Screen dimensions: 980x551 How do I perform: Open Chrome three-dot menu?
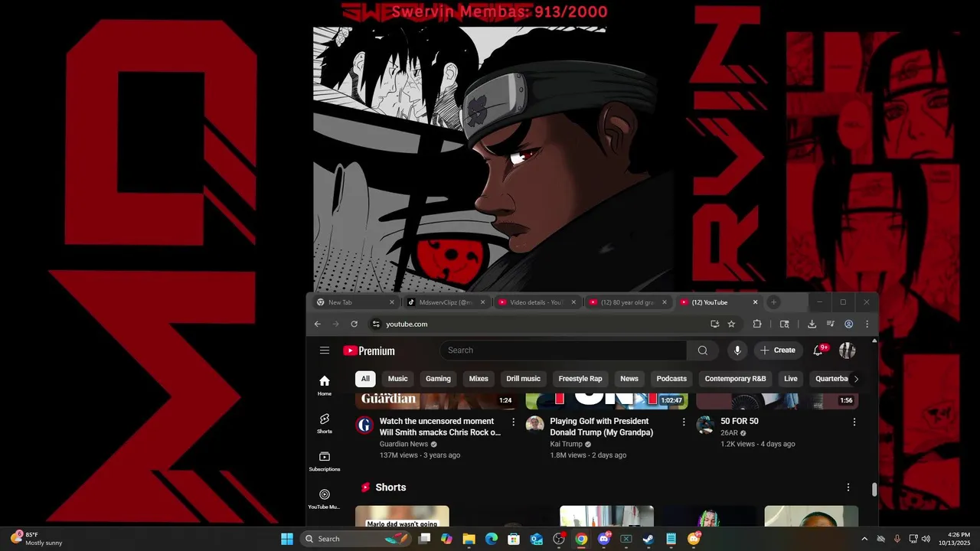point(867,324)
